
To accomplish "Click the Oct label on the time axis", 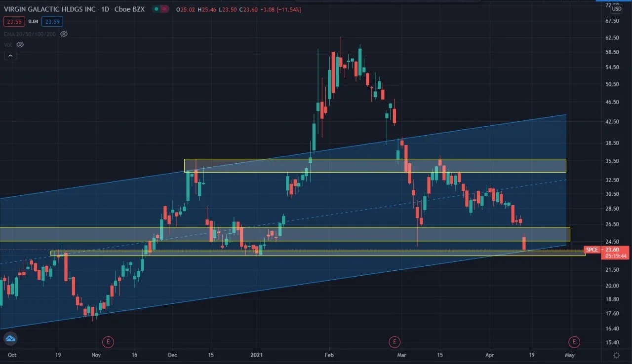I will pyautogui.click(x=12, y=355).
